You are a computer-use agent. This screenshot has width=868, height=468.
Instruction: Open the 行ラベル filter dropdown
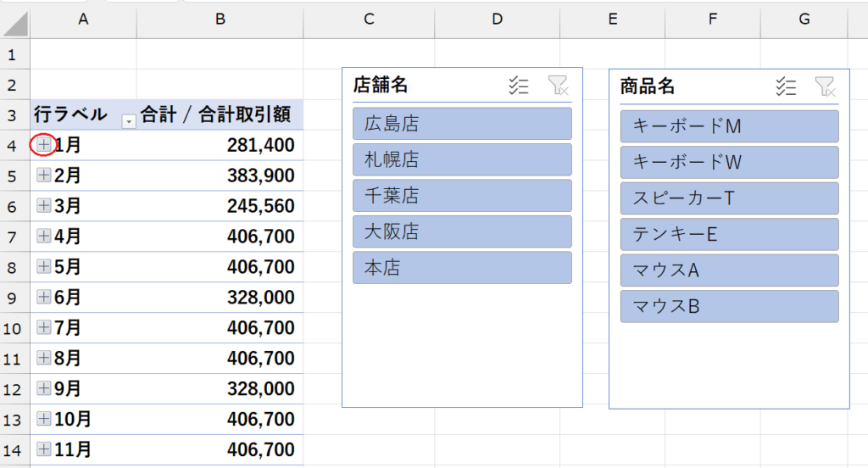coord(128,121)
